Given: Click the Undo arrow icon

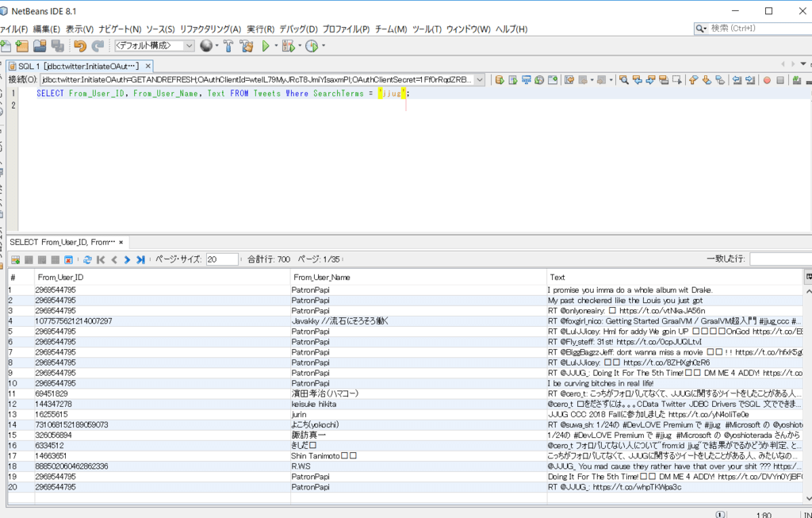Looking at the screenshot, I should 79,46.
